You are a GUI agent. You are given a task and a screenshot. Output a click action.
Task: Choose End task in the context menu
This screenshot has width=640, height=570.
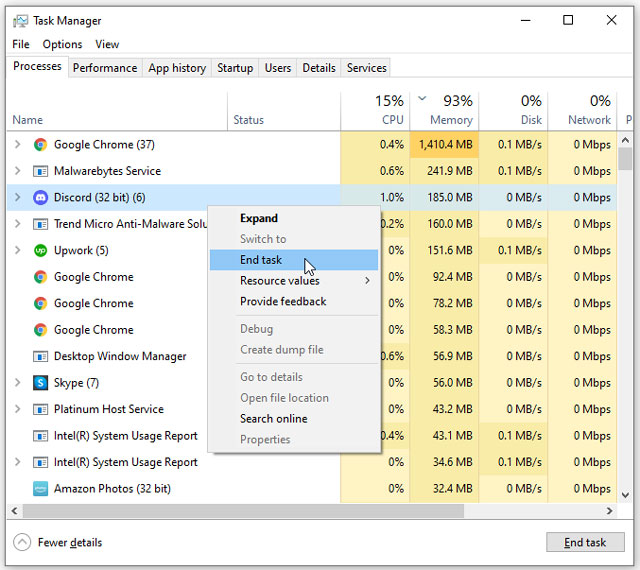[293, 260]
